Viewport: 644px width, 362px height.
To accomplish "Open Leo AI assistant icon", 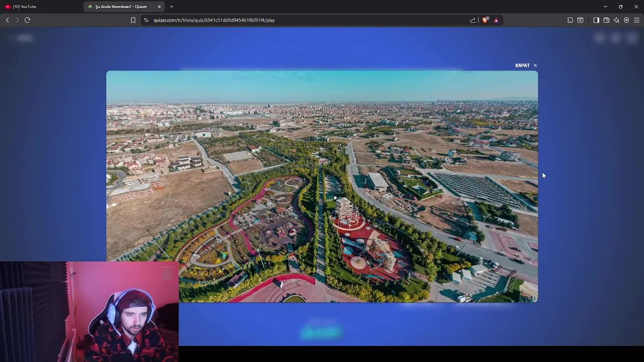I will [616, 20].
